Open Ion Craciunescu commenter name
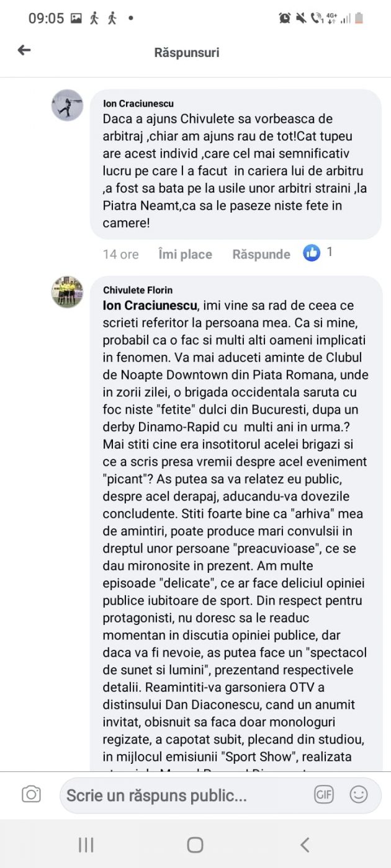Viewport: 391px width, 868px height. (138, 104)
